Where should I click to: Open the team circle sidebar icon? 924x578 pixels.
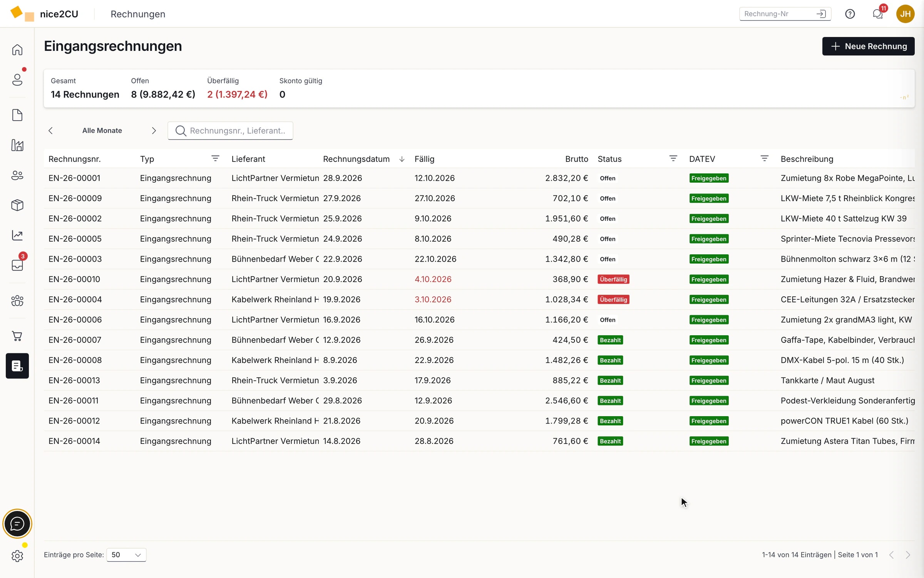click(x=17, y=301)
